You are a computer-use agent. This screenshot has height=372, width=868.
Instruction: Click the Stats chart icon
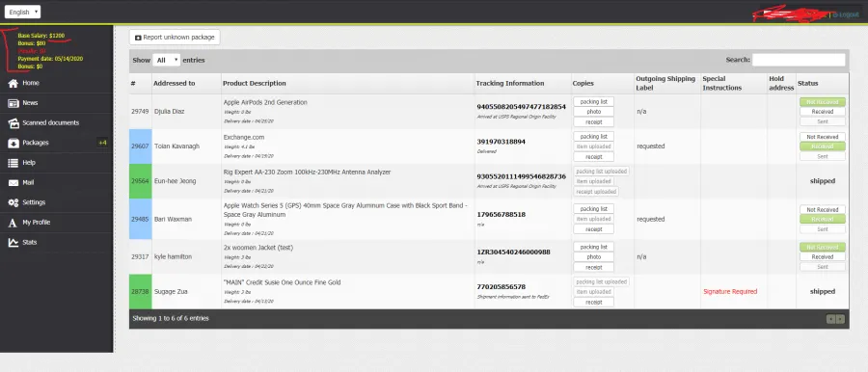coord(14,243)
